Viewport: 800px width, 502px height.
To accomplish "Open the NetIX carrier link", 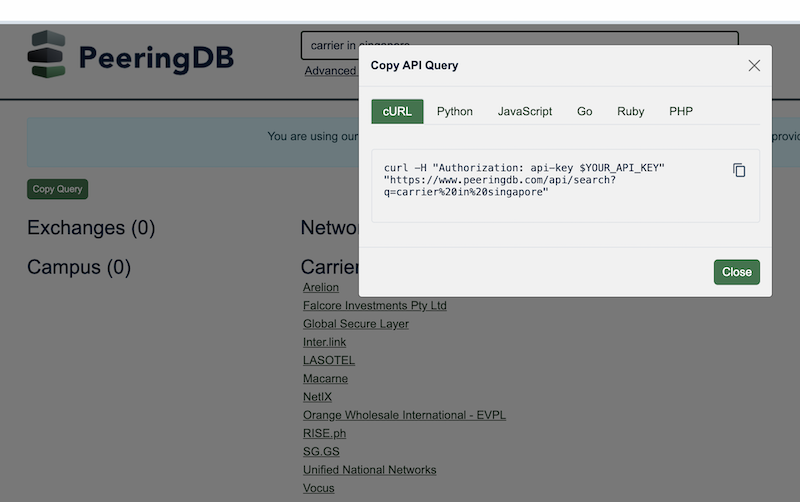I will coord(317,397).
